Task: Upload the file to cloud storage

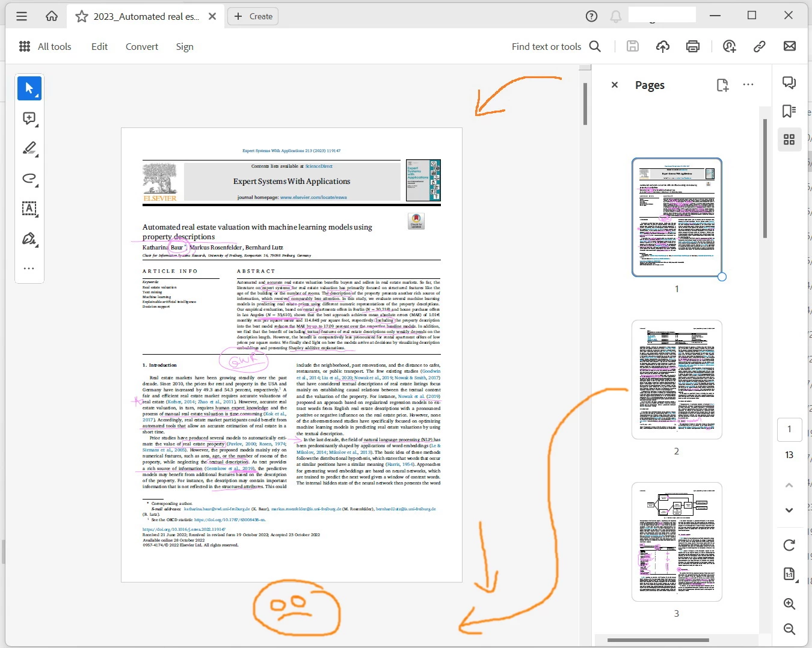Action: [663, 46]
